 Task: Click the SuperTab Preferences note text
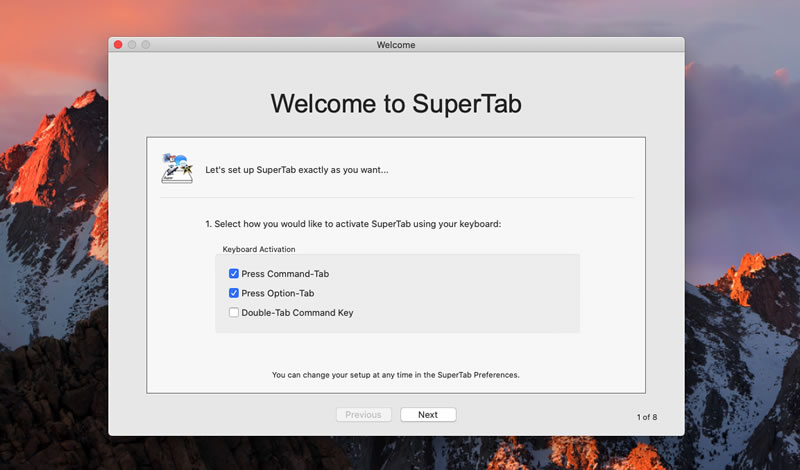395,375
